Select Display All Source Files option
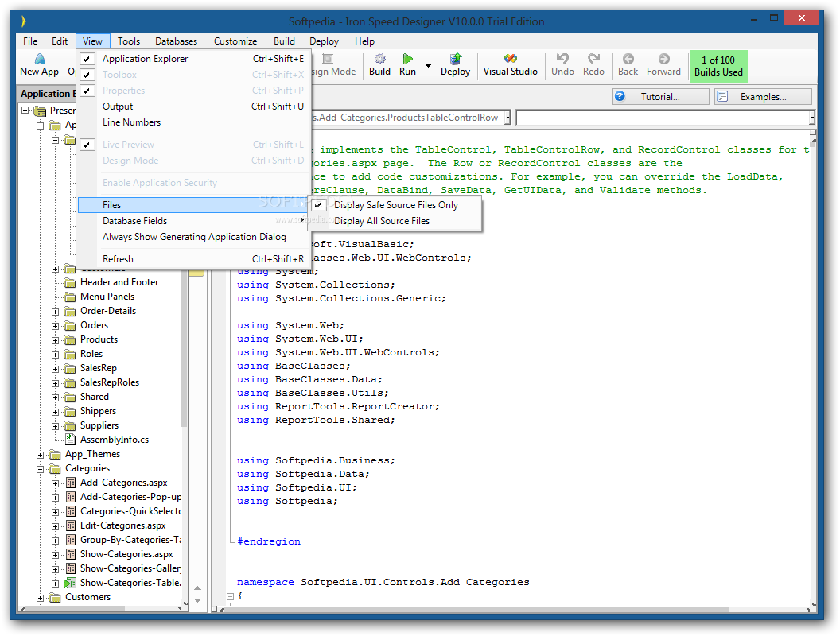The width and height of the screenshot is (840, 636). coord(396,221)
